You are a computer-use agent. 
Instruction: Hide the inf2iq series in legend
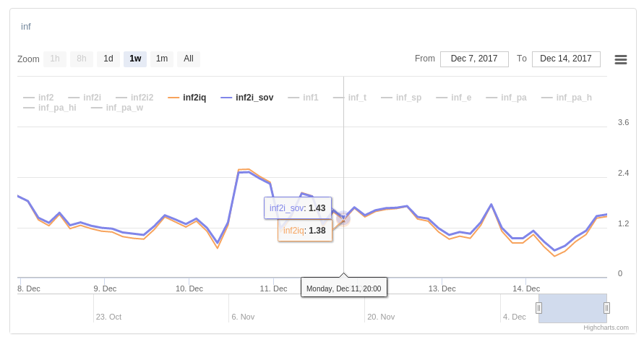tap(194, 98)
